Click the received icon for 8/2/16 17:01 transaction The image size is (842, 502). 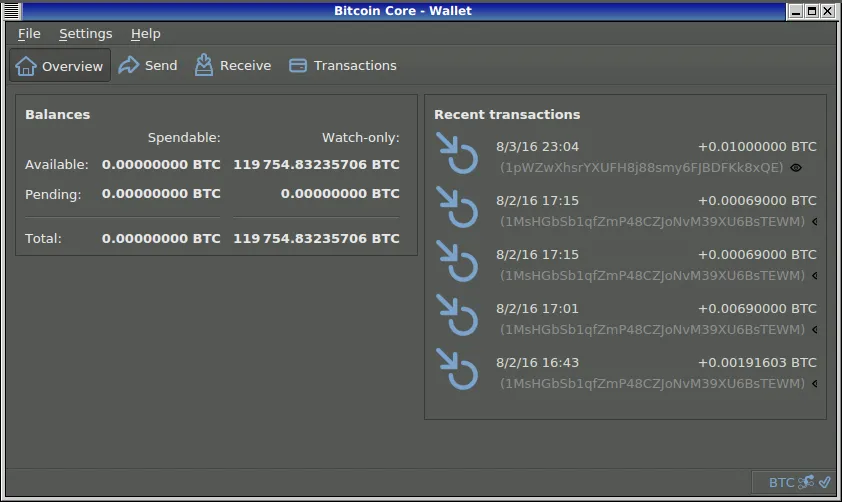tap(457, 315)
